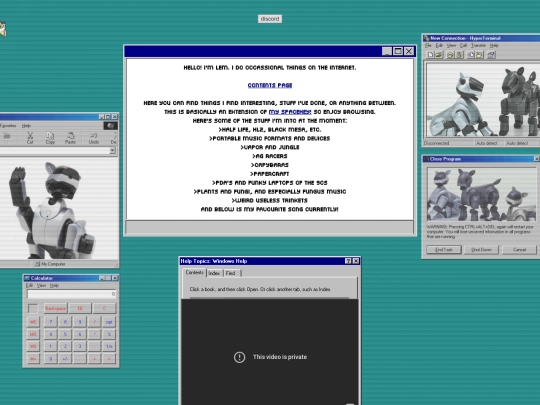The image size is (540, 405).
Task: Click the "Disconnected" status in HyperTerminal
Action: (x=437, y=143)
